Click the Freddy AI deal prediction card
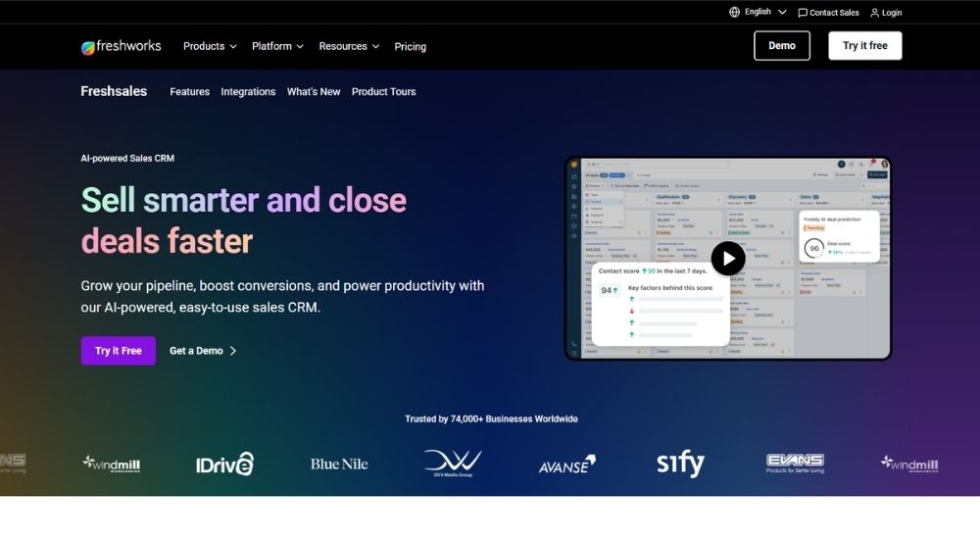 pyautogui.click(x=840, y=236)
